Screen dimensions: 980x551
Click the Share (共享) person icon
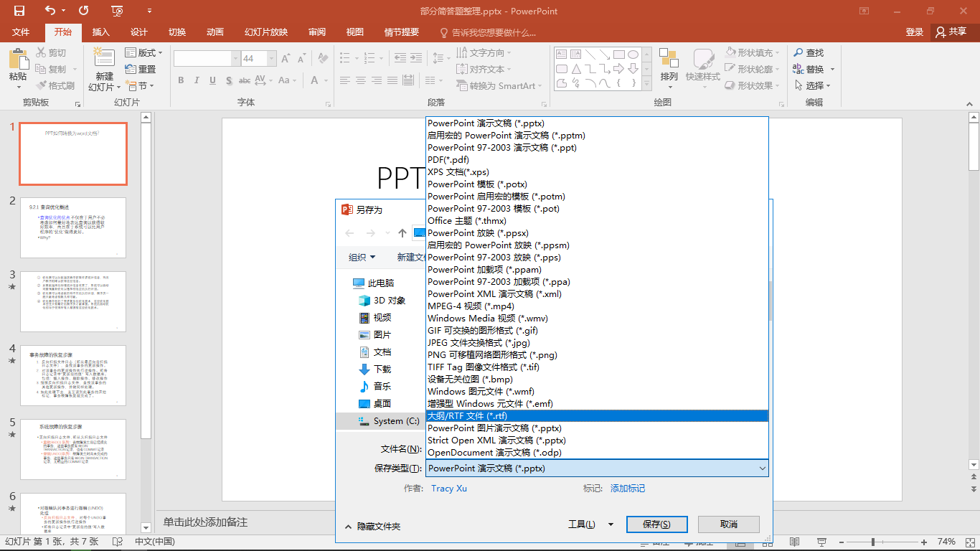tap(940, 32)
